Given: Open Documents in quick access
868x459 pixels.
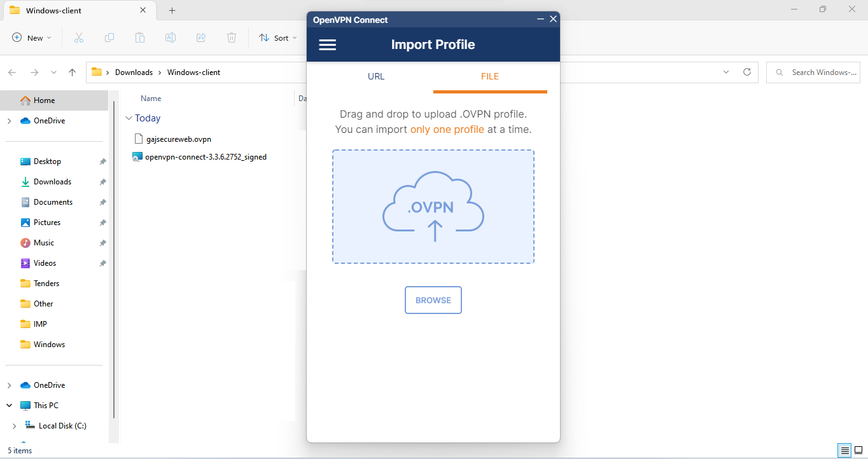Looking at the screenshot, I should [54, 202].
